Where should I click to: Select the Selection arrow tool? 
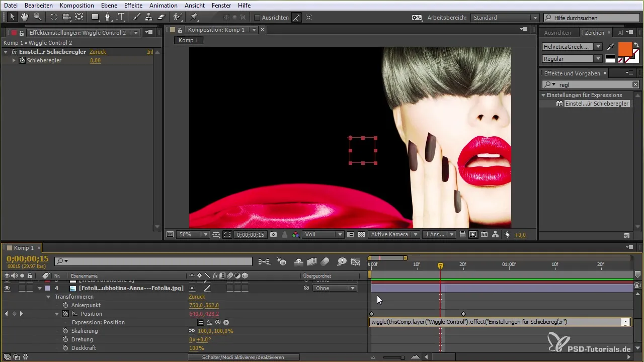tap(13, 17)
